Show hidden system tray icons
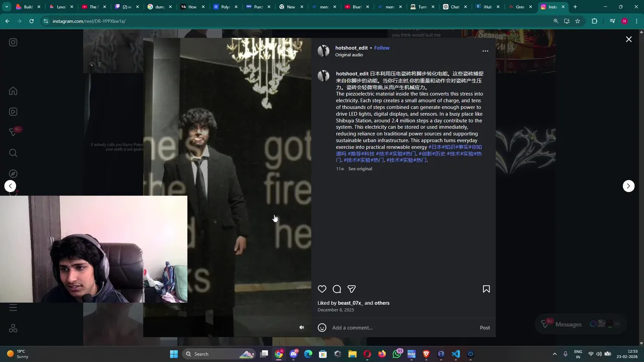The image size is (644, 362). click(x=554, y=354)
